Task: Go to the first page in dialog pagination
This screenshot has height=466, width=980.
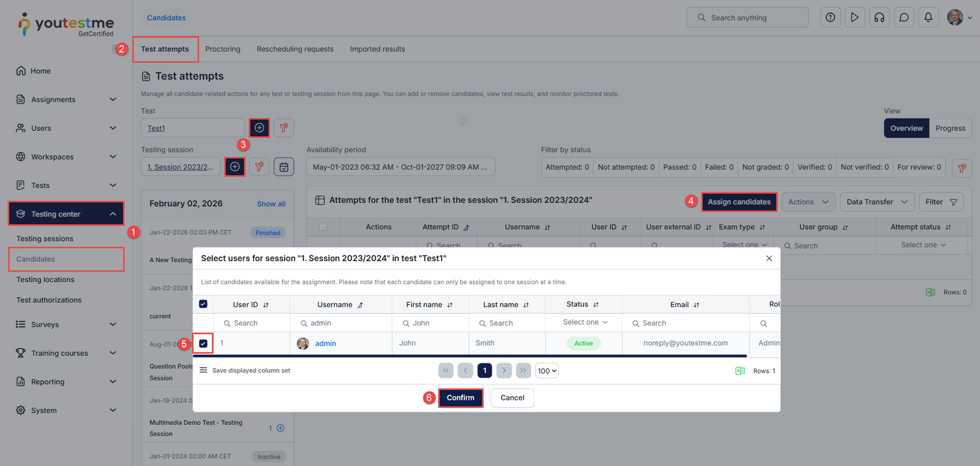Action: coord(446,370)
